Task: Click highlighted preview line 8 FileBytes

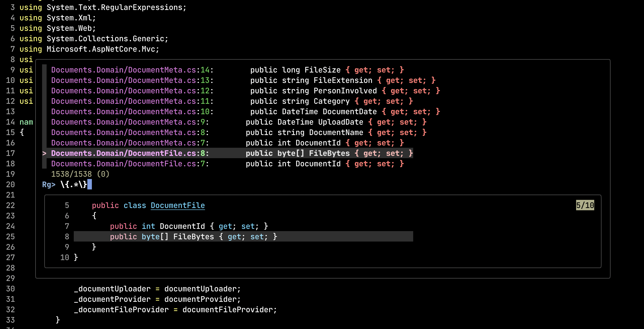Action: 243,237
